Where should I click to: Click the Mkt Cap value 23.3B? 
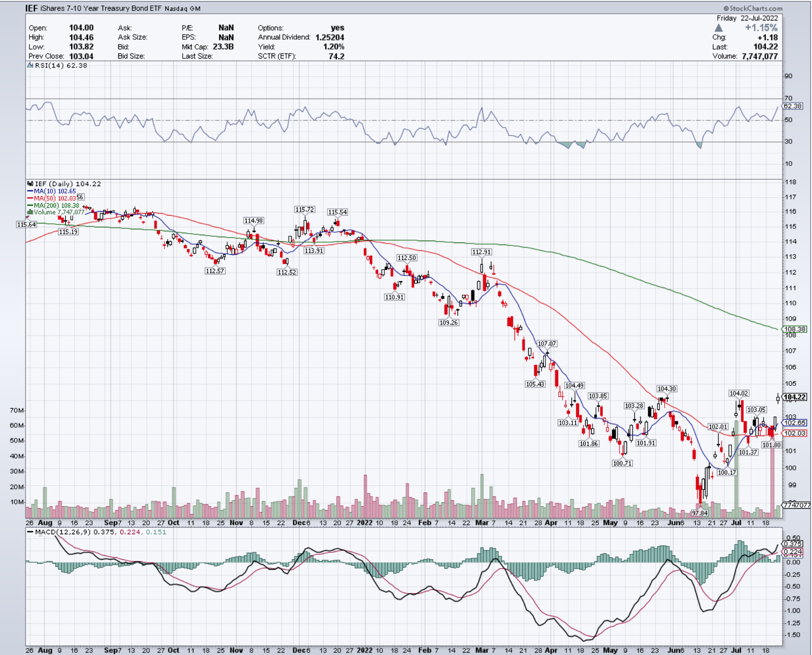[x=223, y=47]
